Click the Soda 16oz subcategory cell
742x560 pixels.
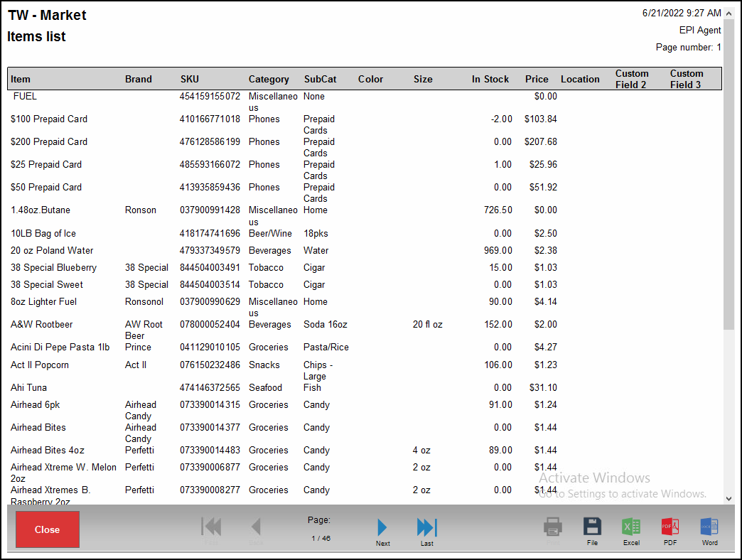(325, 325)
